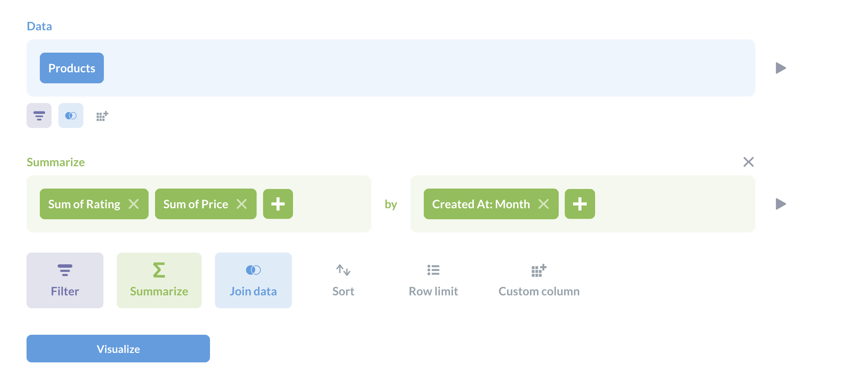Viewport: 868px width, 387px height.
Task: Add another aggregation metric
Action: [x=278, y=204]
